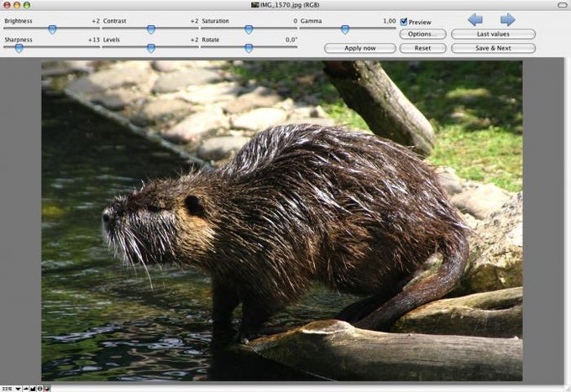Click the Gamma slider handle
The image size is (571, 392).
[x=345, y=29]
